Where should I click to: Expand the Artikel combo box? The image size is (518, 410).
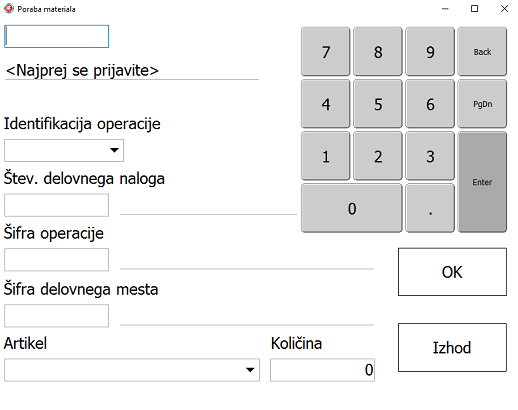coord(132,370)
